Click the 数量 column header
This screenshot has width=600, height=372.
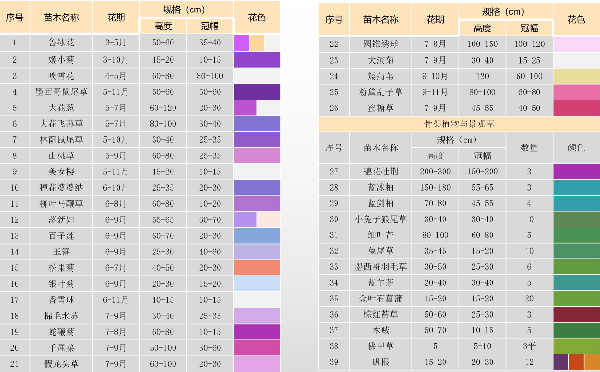click(529, 147)
